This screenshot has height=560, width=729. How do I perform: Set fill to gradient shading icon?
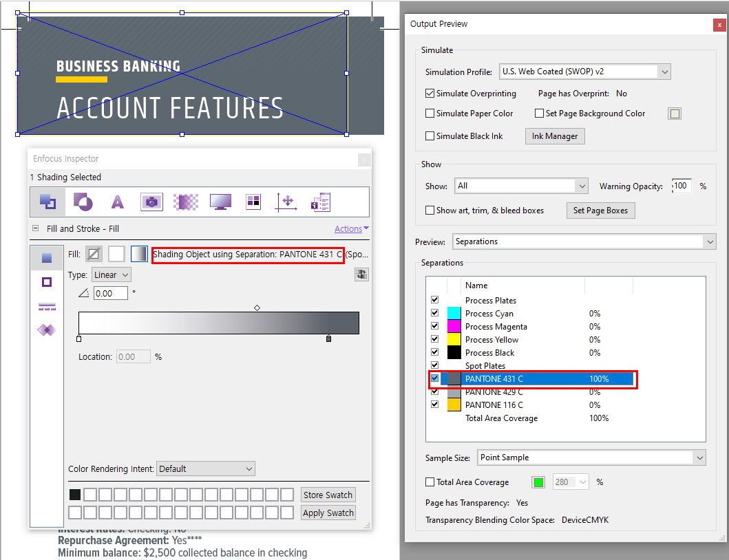click(139, 255)
